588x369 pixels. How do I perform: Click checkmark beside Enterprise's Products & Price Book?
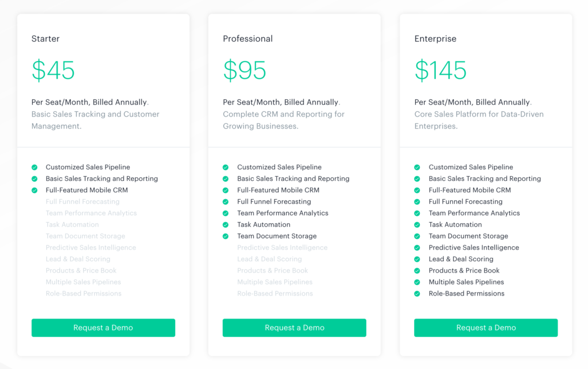pyautogui.click(x=417, y=271)
